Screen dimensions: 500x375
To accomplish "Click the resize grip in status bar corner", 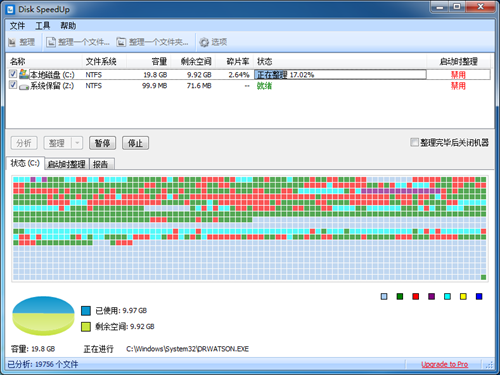I will 489,365.
